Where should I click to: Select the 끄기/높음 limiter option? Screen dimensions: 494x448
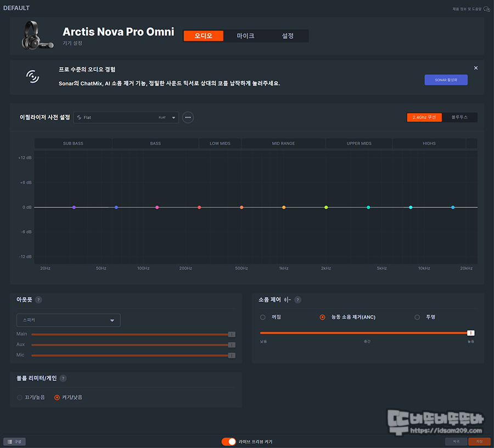click(x=20, y=397)
